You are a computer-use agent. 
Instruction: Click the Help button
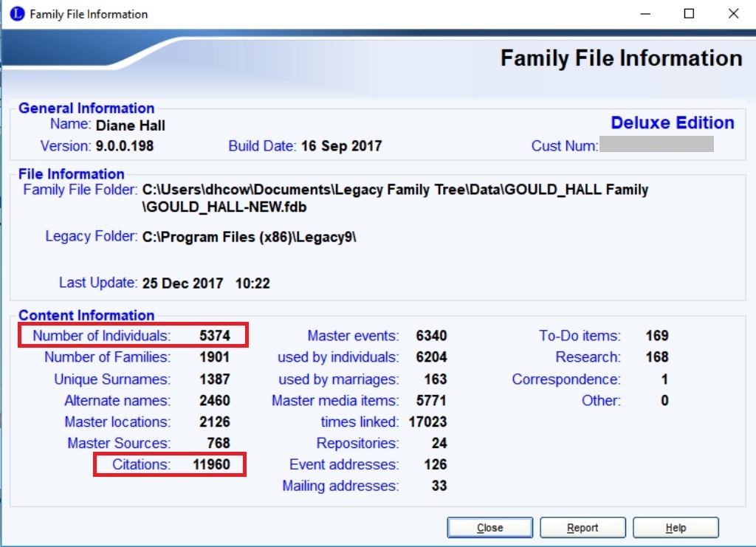[676, 527]
